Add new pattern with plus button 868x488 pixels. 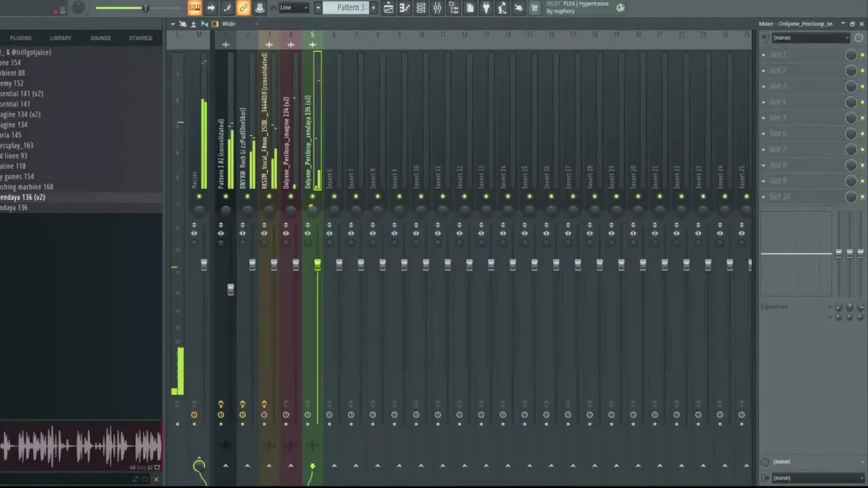pyautogui.click(x=372, y=7)
